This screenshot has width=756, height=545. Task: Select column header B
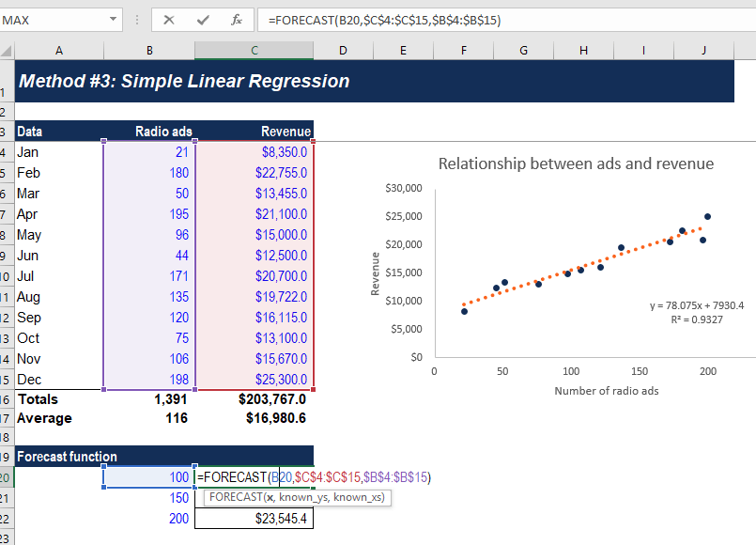click(148, 51)
